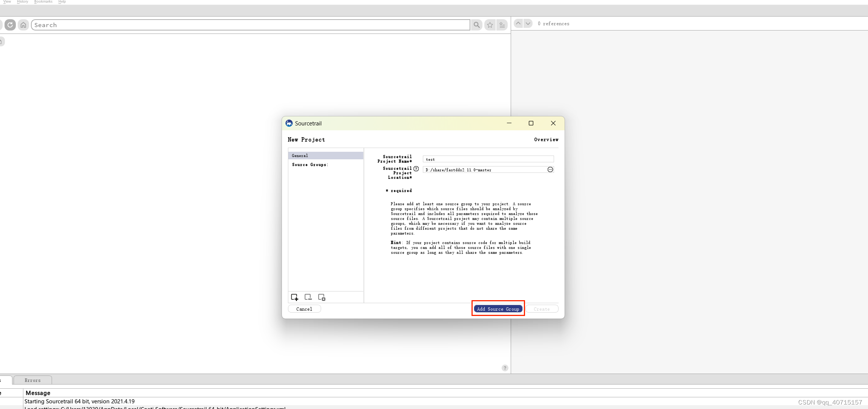Click the add source group plus icon
The image size is (868, 409).
pos(295,297)
